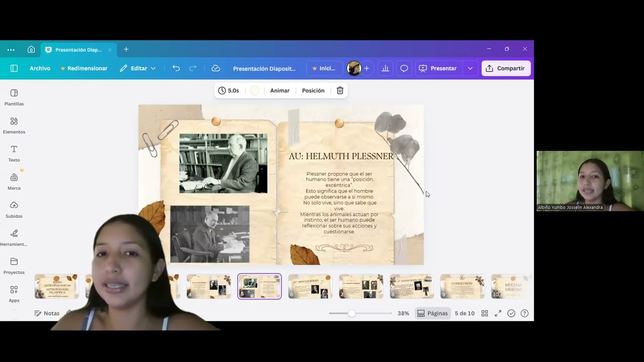Click the zoom slider handle
644x362 pixels.
coord(352,313)
